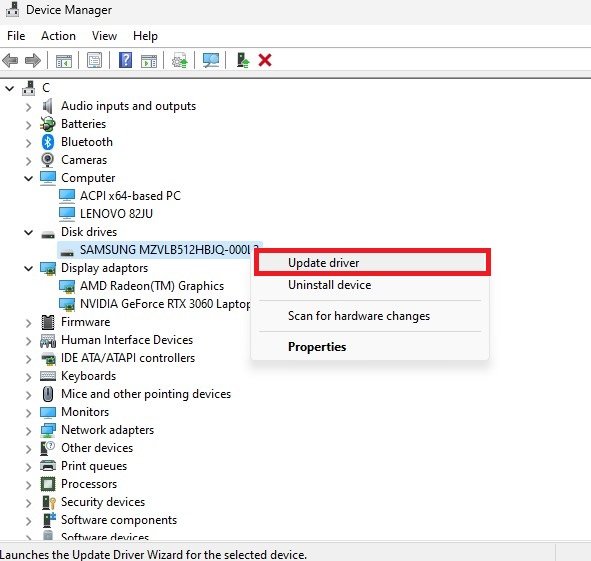The image size is (591, 561).
Task: Click the Properties sheet toolbar icon
Action: (94, 60)
